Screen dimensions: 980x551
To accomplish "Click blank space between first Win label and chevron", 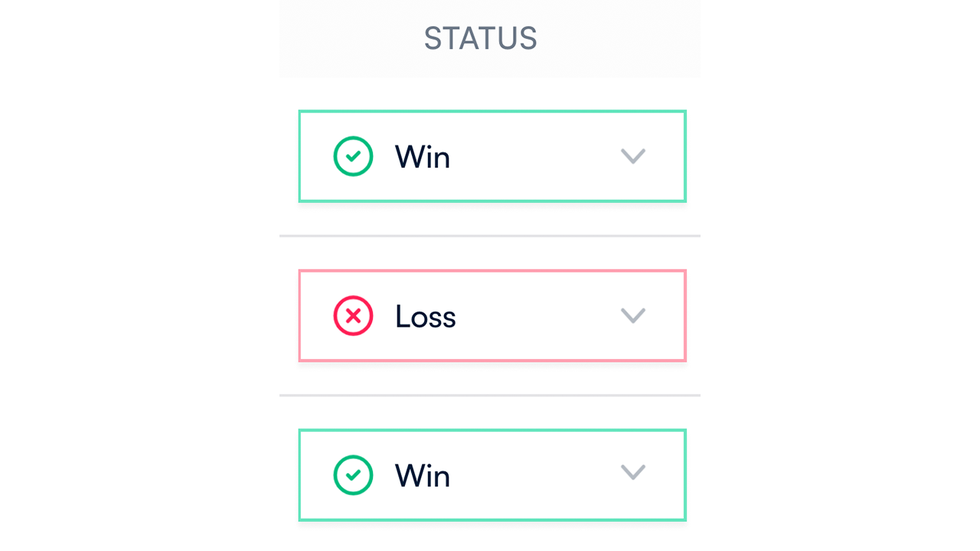I will coord(536,156).
